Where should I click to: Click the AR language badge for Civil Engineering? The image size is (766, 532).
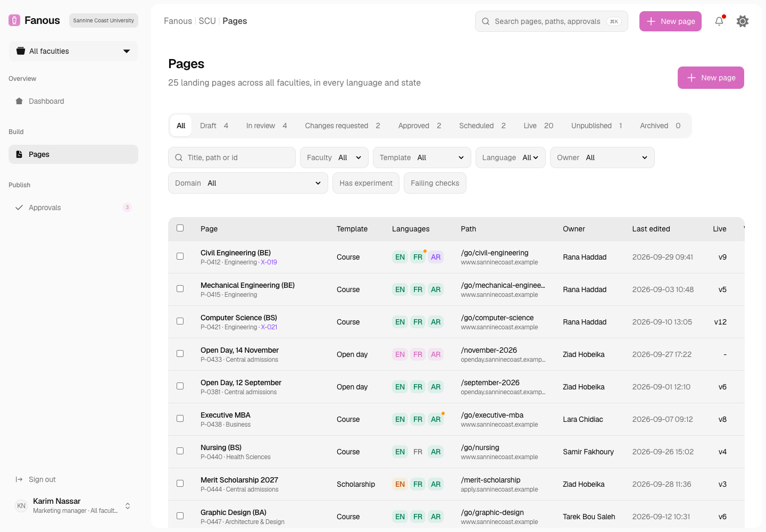click(436, 257)
